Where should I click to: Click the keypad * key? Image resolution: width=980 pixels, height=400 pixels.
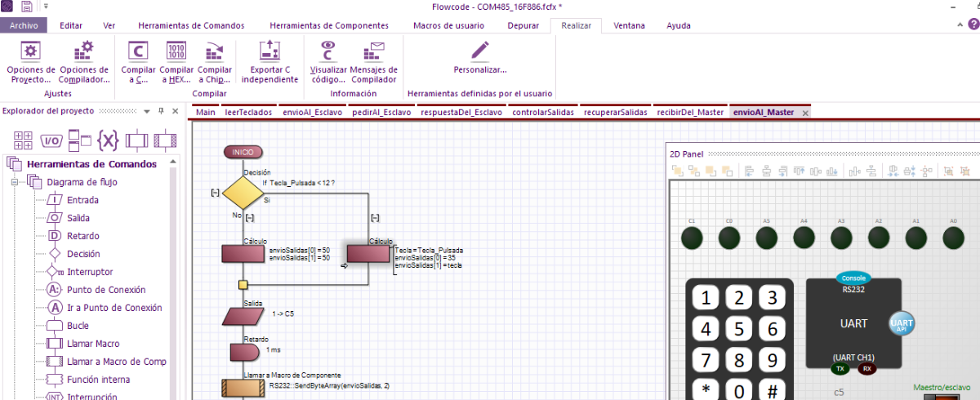(x=706, y=390)
